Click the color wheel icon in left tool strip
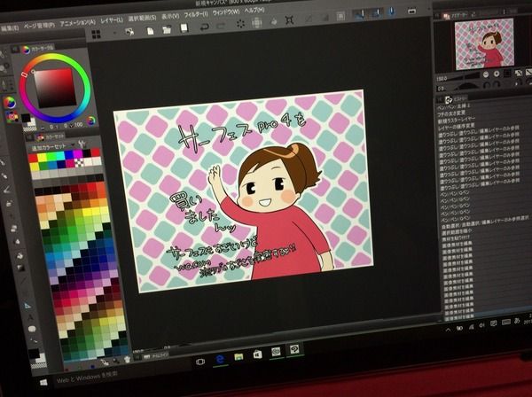532x397 pixels. pos(9,103)
